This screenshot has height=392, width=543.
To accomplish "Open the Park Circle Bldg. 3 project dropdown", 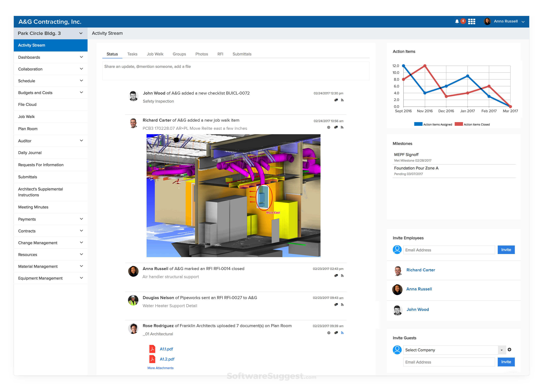I will [x=81, y=33].
